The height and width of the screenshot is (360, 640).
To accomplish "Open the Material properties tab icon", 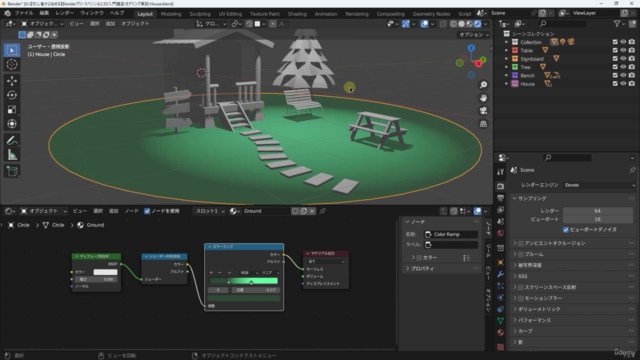I will click(501, 332).
